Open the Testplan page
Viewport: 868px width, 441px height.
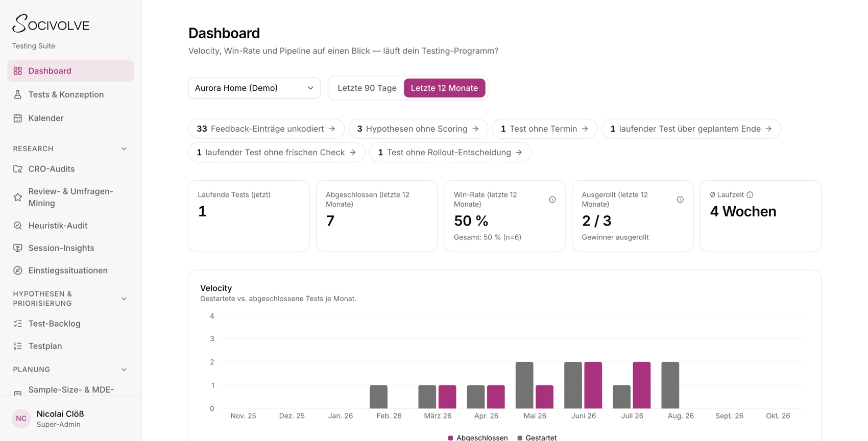click(70, 346)
